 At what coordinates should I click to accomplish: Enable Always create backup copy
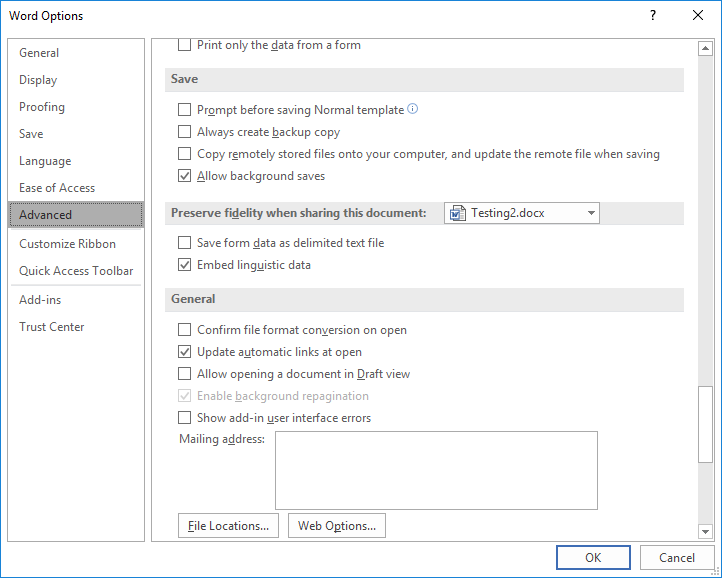[184, 132]
